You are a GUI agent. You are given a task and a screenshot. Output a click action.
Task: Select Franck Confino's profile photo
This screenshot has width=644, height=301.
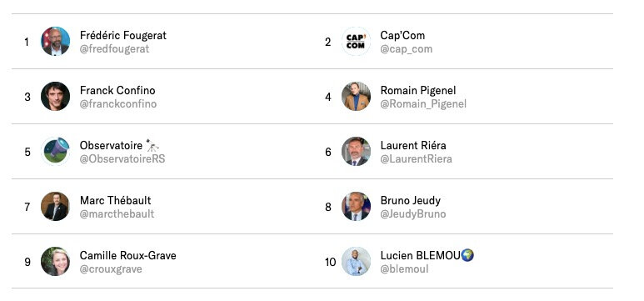click(x=56, y=96)
